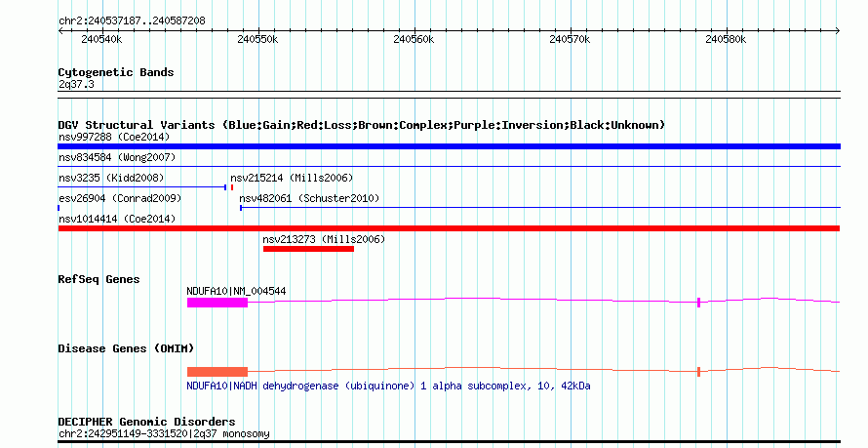Viewport: 868px width, 448px height.
Task: Click the 240560k ruler position label
Action: tap(414, 39)
